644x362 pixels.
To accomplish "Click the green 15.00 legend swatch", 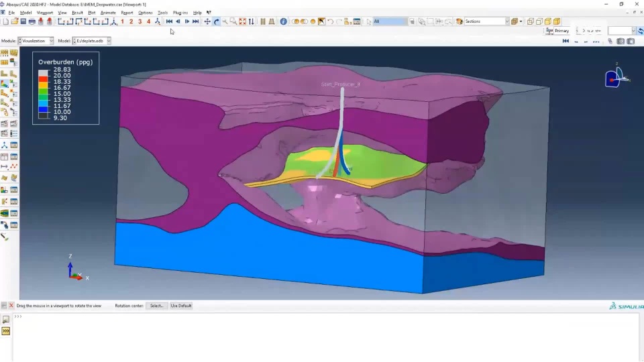I will click(x=44, y=90).
